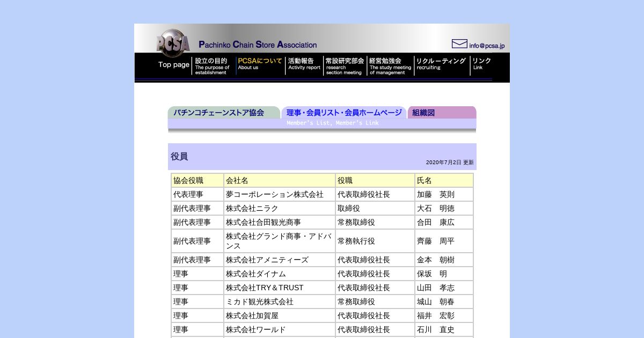Click the PCSA logo
Image resolution: width=644 pixels, height=338 pixels.
click(173, 42)
